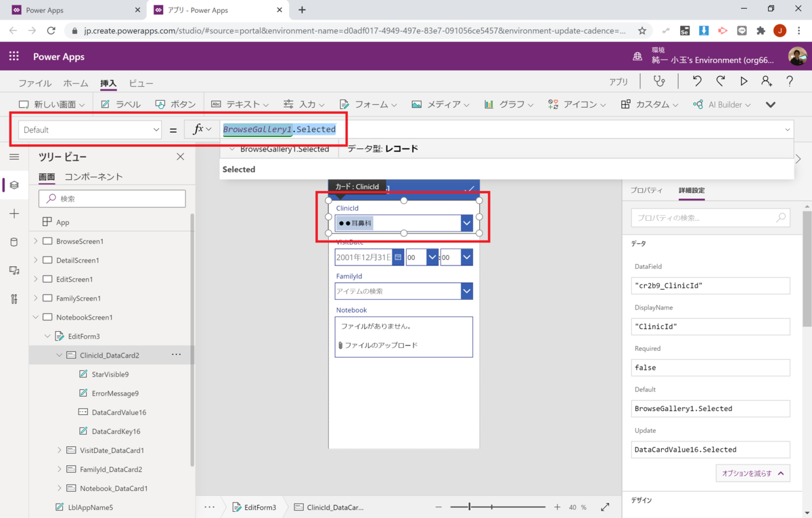Click the オプションを減らす button
Viewport: 812px width, 518px height.
pyautogui.click(x=752, y=473)
